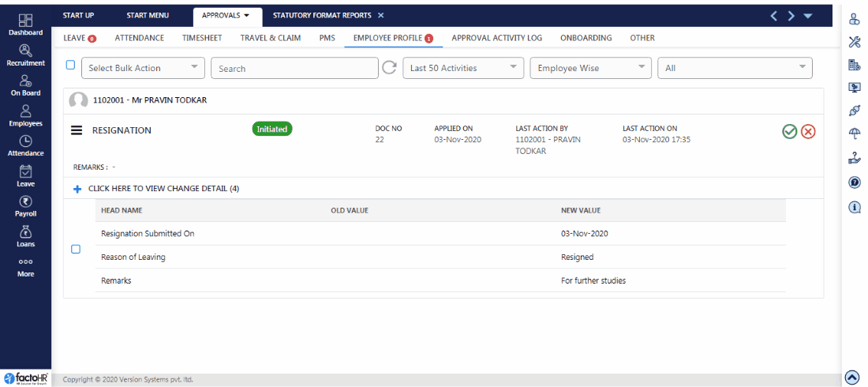Check the box beside Reason of Leaving row

point(76,249)
